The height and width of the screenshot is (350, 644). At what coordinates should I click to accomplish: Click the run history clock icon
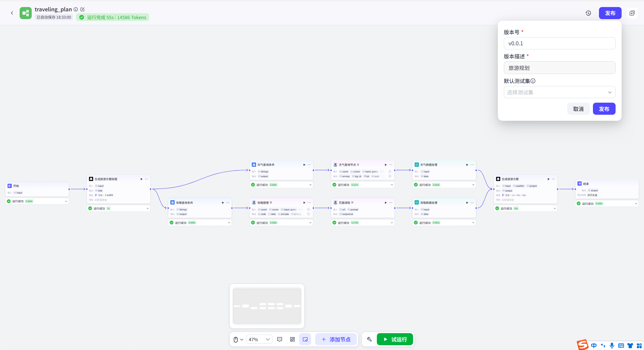point(588,13)
